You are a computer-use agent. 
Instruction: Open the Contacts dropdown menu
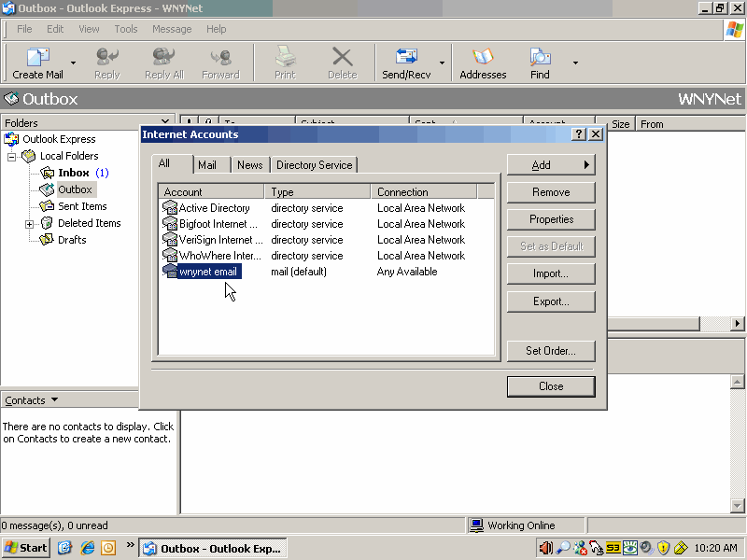[x=32, y=400]
